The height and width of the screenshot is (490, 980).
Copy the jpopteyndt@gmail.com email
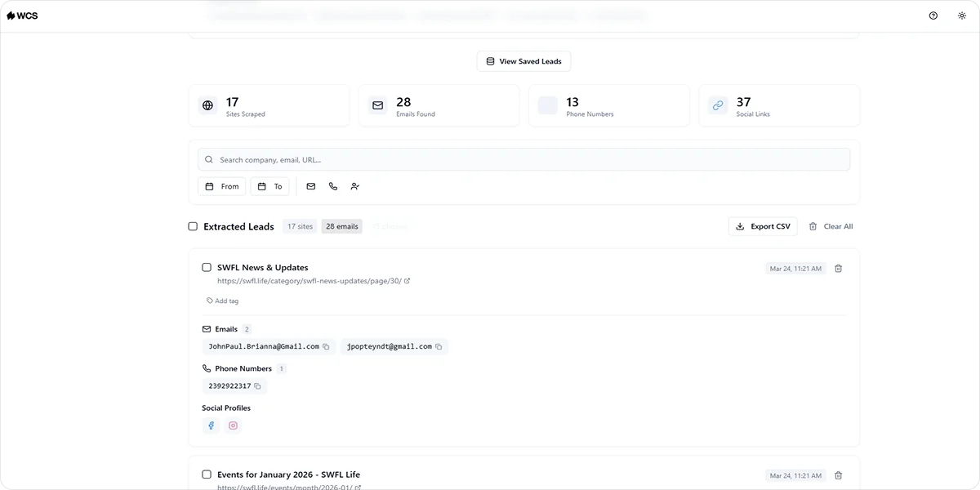439,346
